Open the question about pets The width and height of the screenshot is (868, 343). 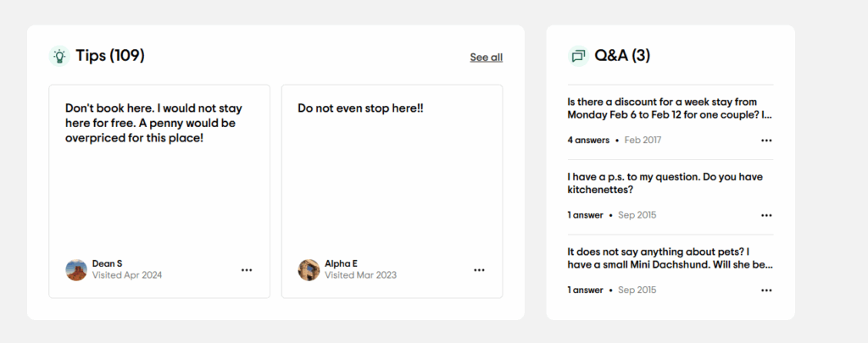click(670, 257)
